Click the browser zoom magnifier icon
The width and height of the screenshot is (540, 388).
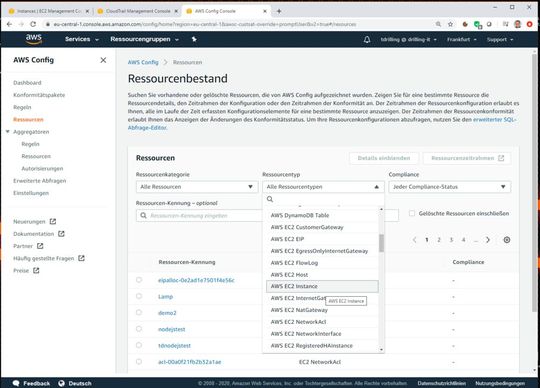pyautogui.click(x=438, y=24)
